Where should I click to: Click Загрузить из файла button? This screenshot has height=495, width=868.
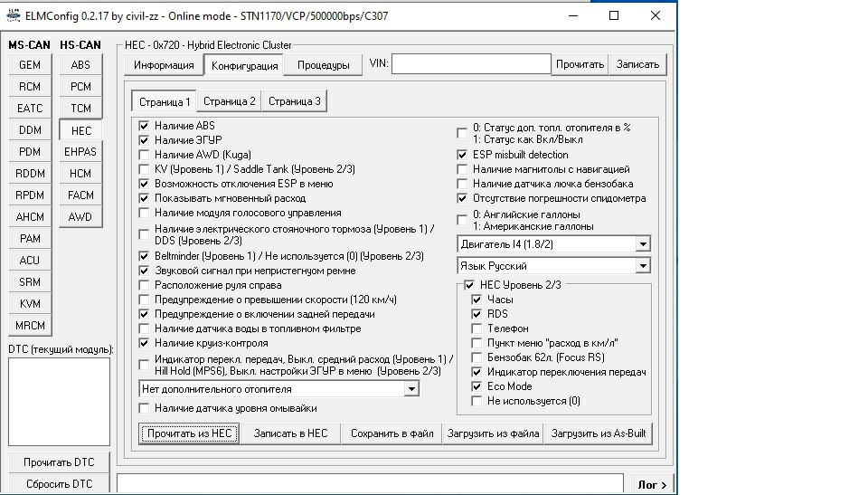click(494, 433)
